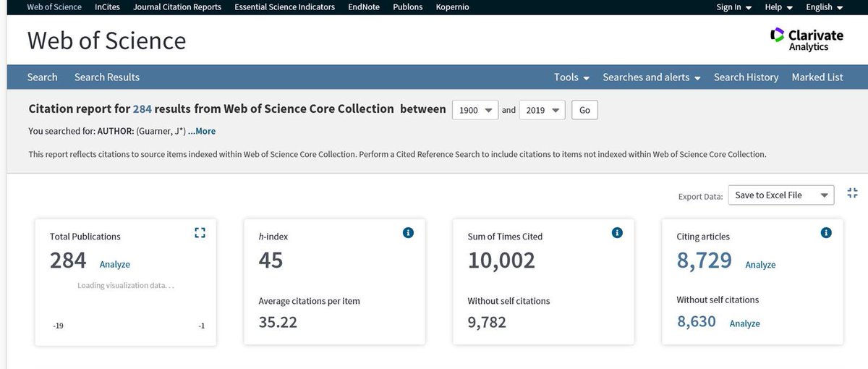Viewport: 868px width, 369px height.
Task: Click the 284 results link
Action: [x=142, y=109]
